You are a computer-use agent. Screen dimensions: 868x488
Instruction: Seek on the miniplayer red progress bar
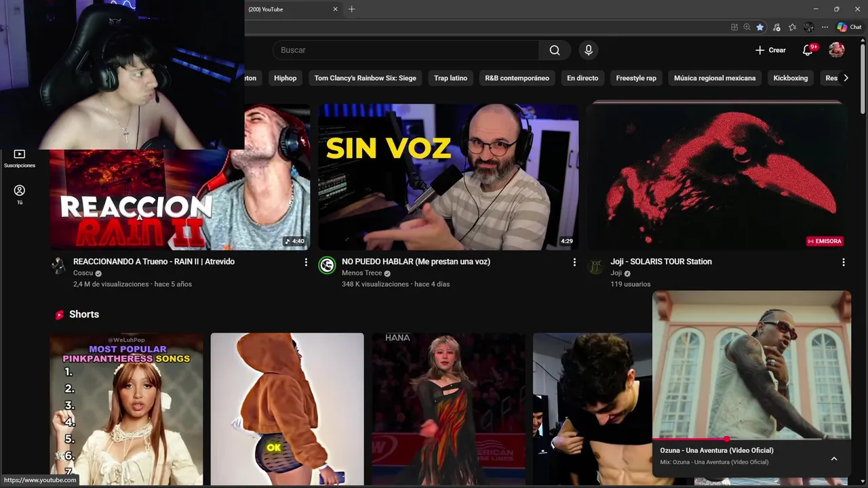click(x=751, y=439)
